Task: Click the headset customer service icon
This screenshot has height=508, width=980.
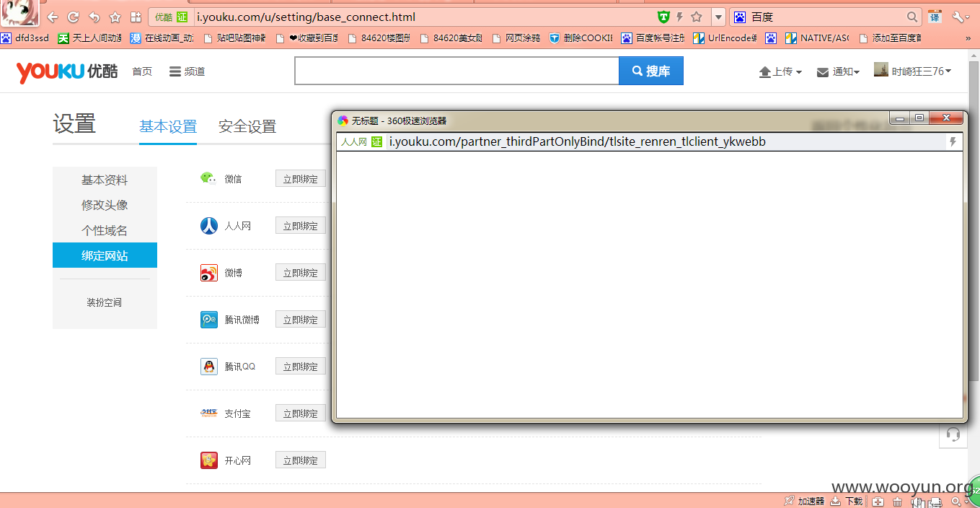Action: click(953, 434)
